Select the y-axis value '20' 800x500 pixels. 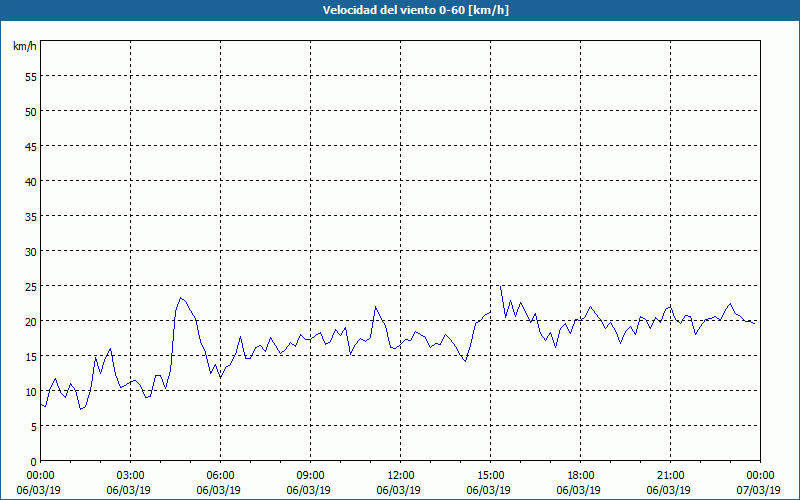pos(31,321)
